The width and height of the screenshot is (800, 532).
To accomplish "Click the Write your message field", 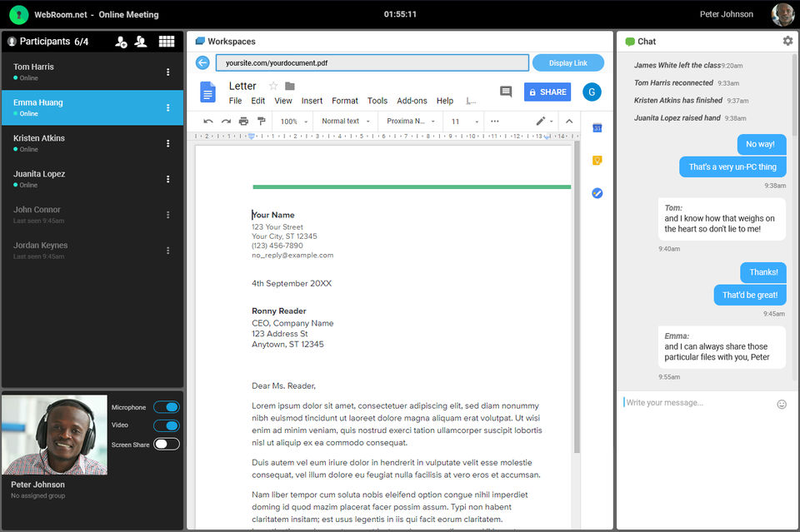I will [698, 403].
